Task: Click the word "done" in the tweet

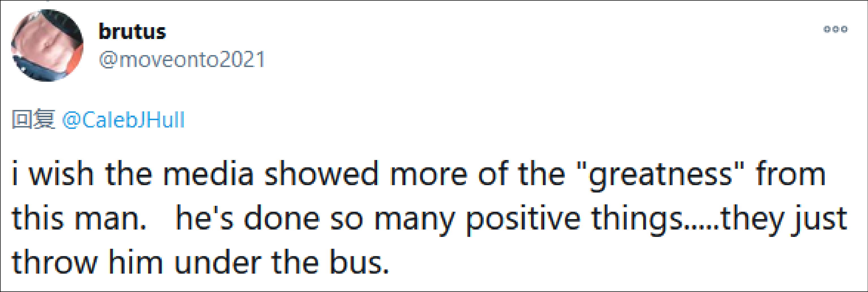Action: point(281,219)
